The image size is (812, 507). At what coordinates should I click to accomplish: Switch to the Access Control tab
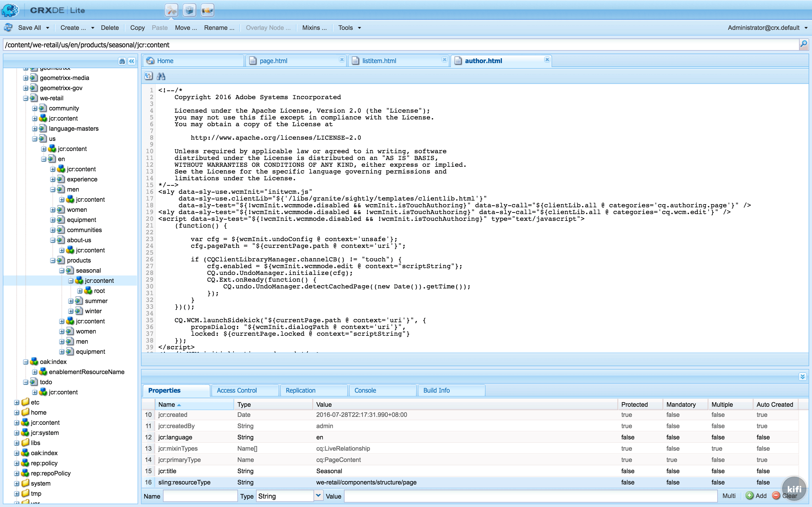click(237, 390)
